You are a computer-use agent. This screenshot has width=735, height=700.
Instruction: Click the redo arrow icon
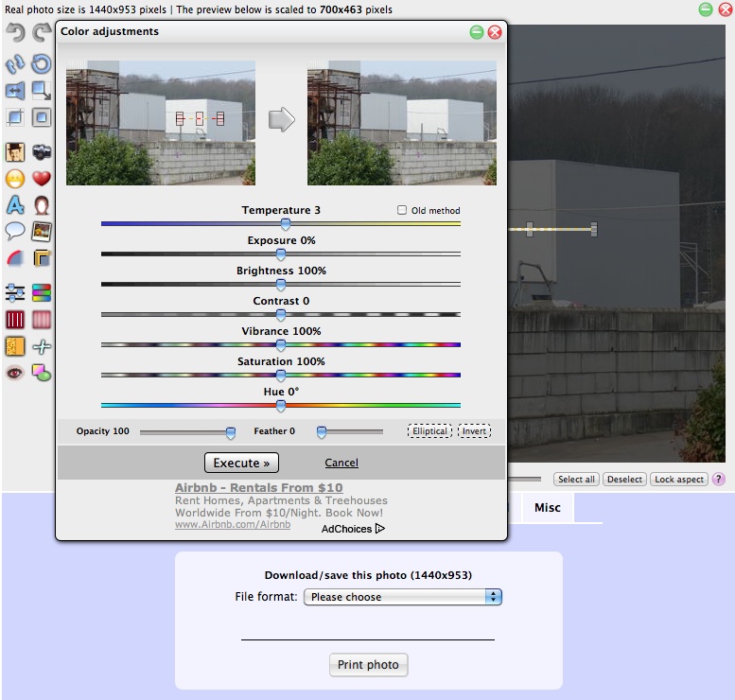[42, 33]
